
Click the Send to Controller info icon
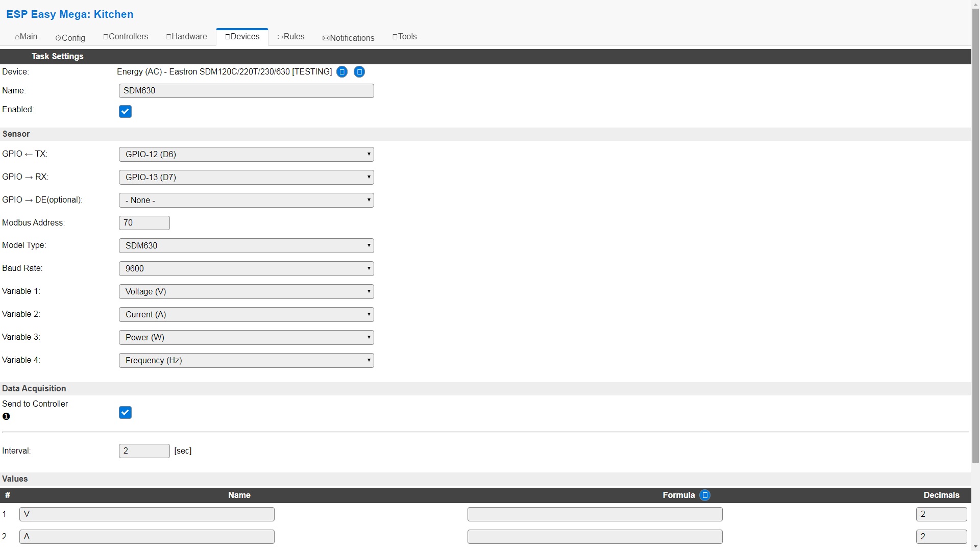[x=6, y=416]
